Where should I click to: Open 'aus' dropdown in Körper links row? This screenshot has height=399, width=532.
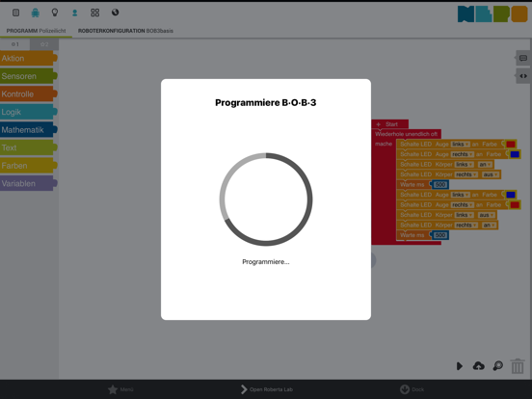tap(486, 215)
